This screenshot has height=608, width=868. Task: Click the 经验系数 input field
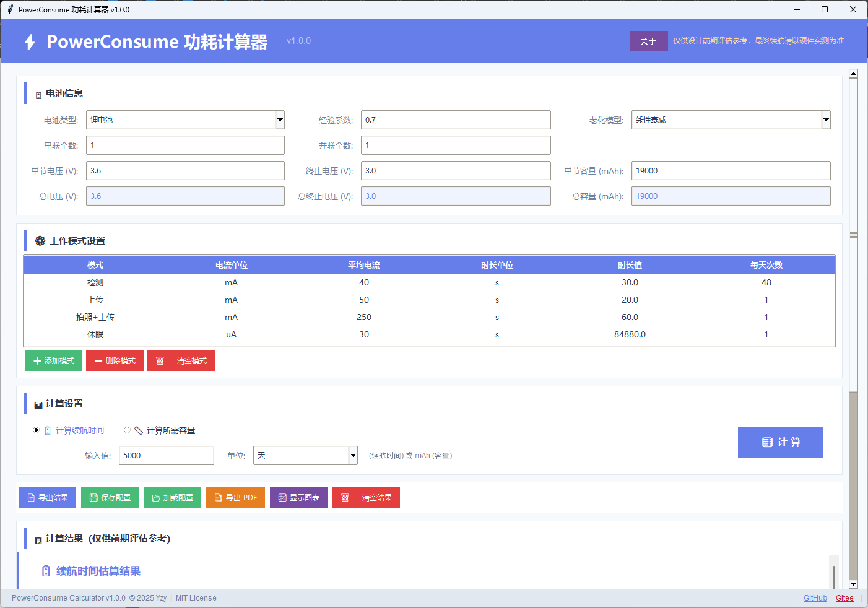pos(456,120)
